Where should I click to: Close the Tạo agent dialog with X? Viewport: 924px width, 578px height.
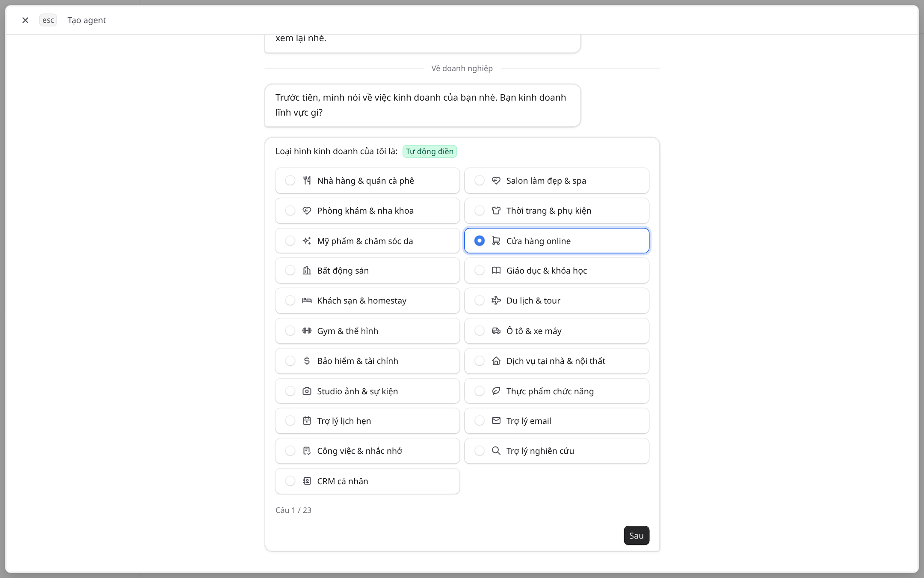(25, 20)
